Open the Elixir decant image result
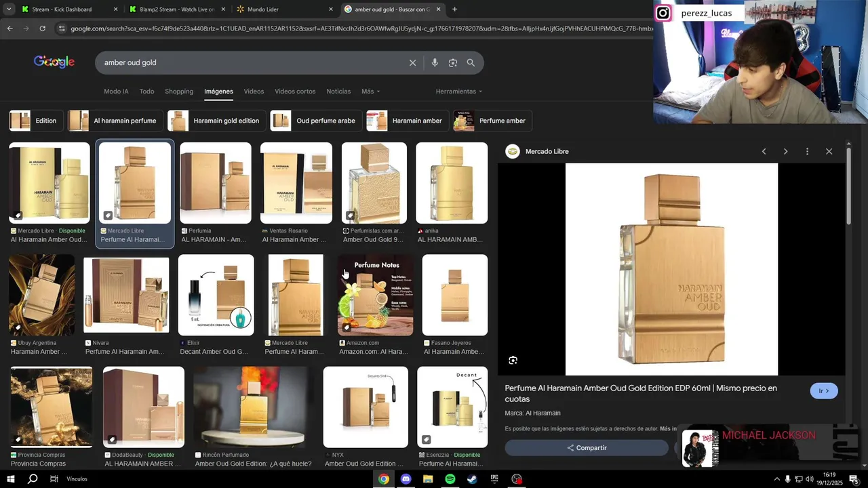The width and height of the screenshot is (868, 488). tap(216, 295)
